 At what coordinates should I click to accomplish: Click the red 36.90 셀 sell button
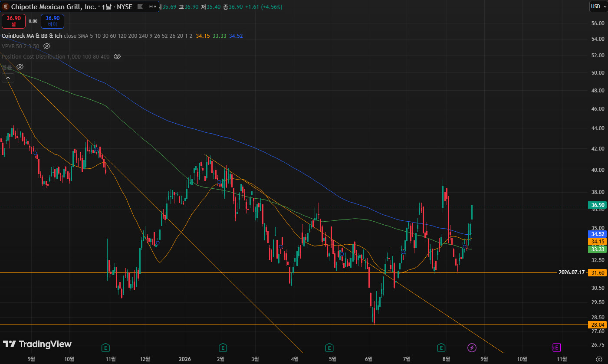click(x=13, y=21)
